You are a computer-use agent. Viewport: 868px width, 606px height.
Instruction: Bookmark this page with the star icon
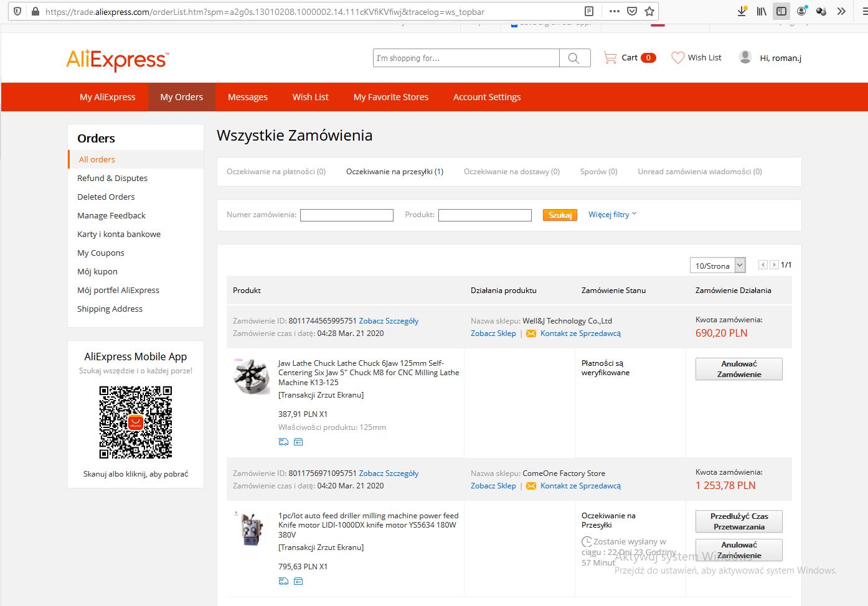click(x=649, y=11)
